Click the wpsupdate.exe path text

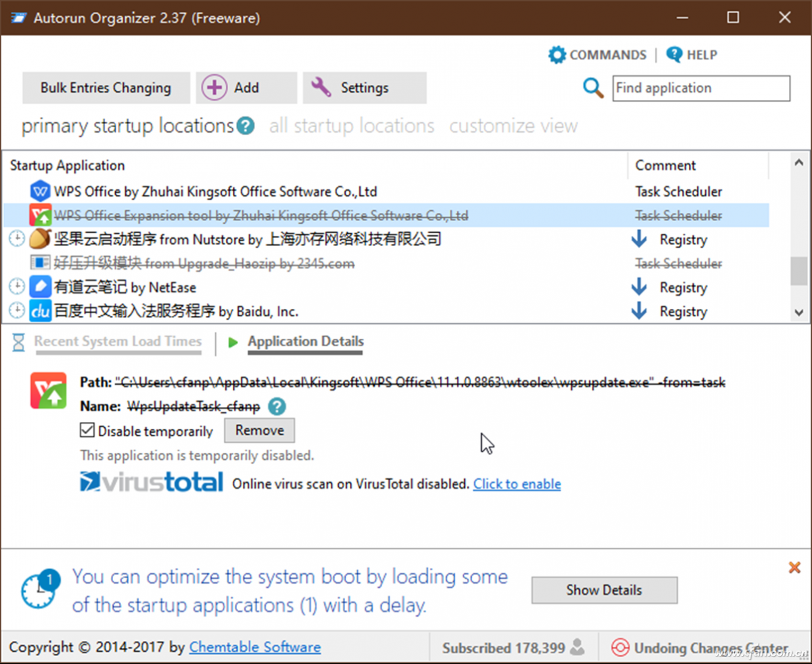tap(420, 383)
